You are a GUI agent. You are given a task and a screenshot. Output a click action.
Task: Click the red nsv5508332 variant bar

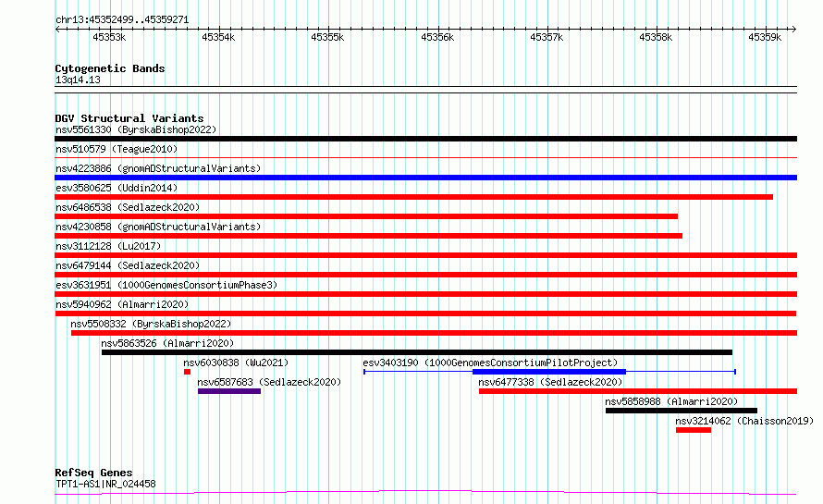coord(434,333)
